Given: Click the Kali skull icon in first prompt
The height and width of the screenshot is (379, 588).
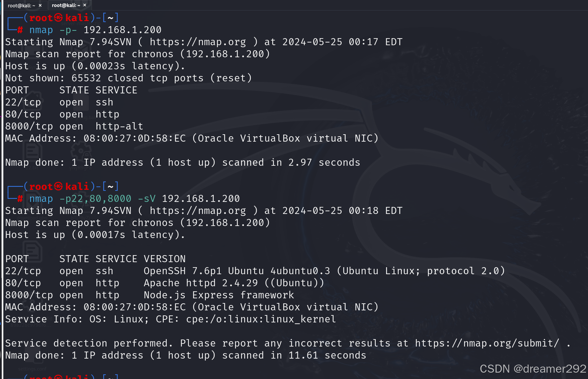Looking at the screenshot, I should 59,18.
